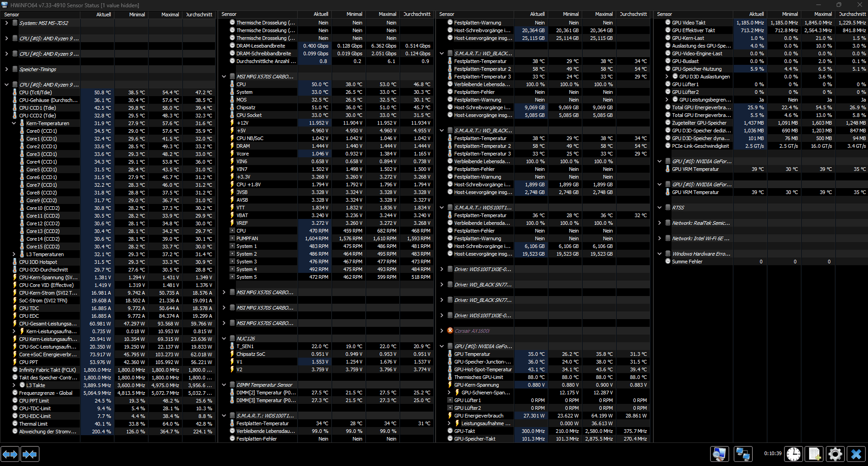Click fourth panel's Aktuell column header

tap(750, 15)
